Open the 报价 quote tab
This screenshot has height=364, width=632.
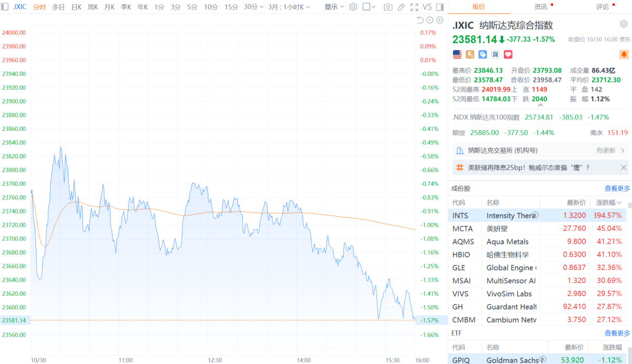[479, 7]
